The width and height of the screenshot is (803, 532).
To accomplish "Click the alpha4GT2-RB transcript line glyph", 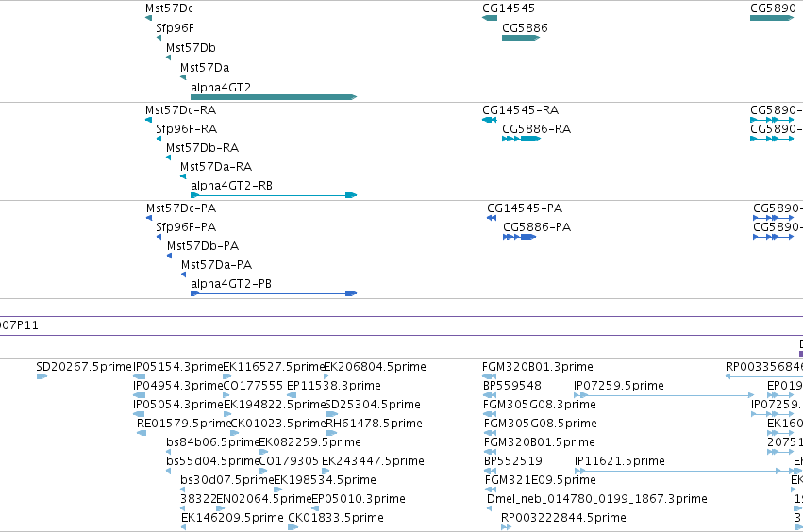I will click(274, 195).
